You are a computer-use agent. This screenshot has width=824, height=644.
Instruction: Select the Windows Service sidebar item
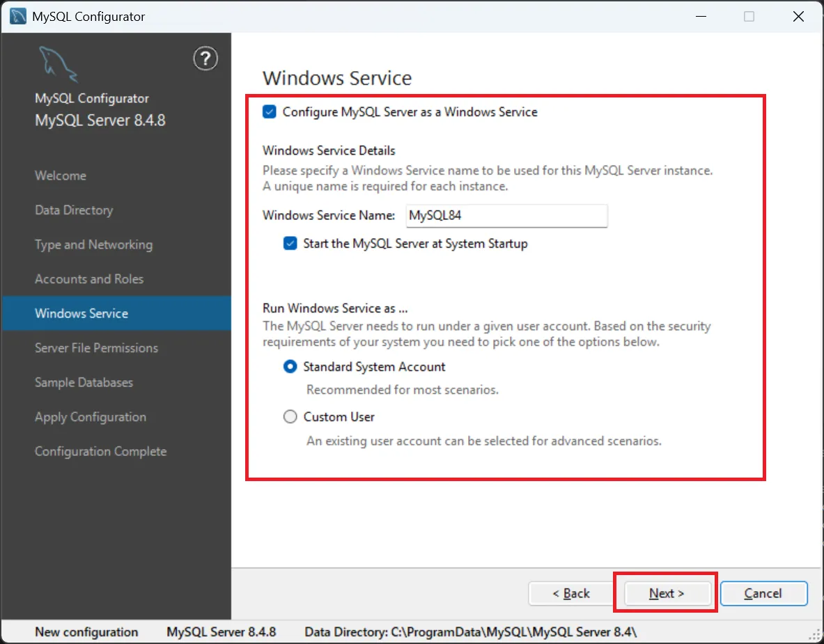click(81, 313)
